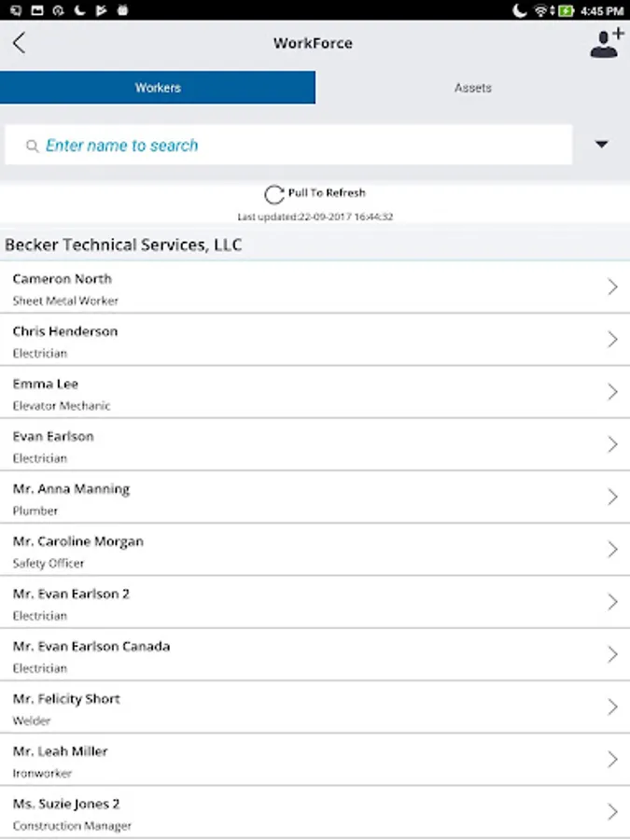Viewport: 630px width, 840px height.
Task: Expand Emma Lee's row chevron
Action: 612,392
